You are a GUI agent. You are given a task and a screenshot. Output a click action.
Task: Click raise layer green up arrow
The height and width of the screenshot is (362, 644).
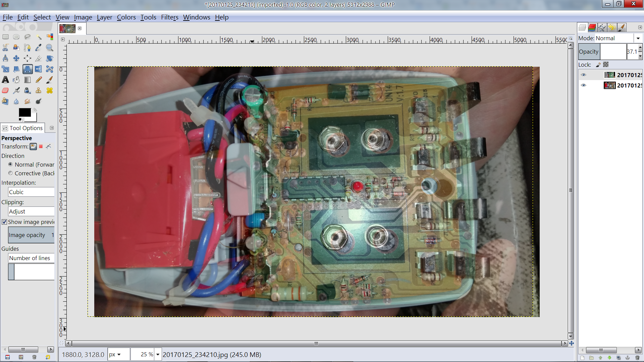pos(600,358)
